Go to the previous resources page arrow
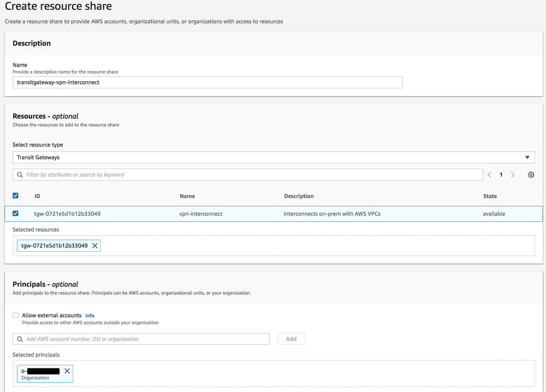Screen dimensions: 546x392 tap(490, 175)
